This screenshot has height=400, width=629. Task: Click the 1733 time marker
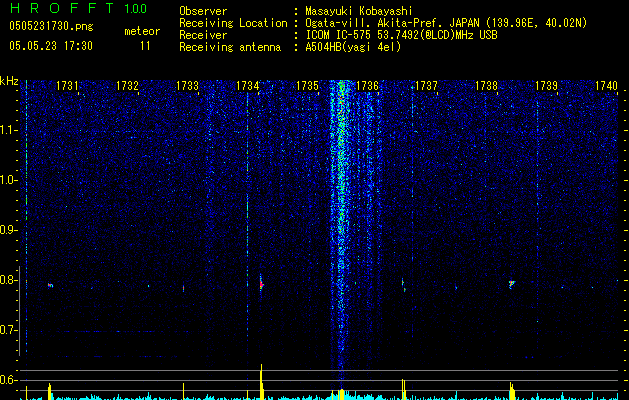point(187,86)
